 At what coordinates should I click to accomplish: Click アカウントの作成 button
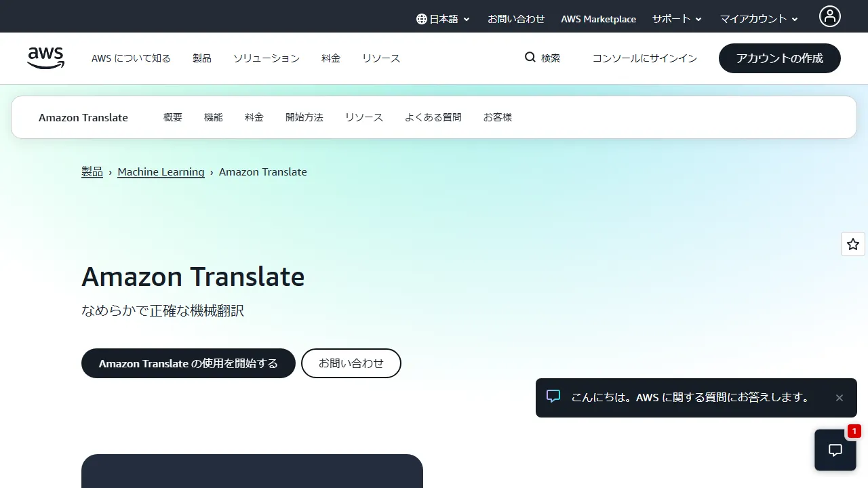(779, 58)
